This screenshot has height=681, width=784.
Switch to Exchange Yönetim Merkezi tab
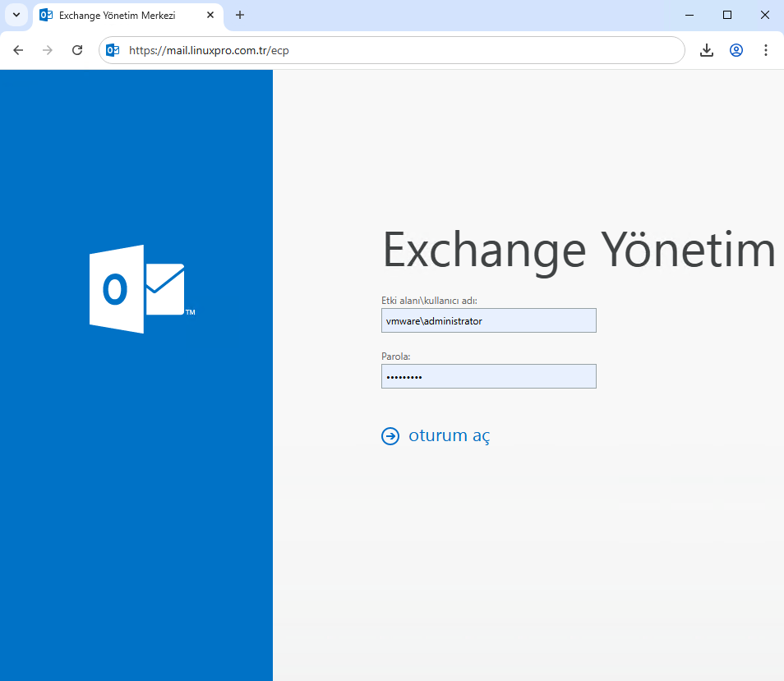117,16
